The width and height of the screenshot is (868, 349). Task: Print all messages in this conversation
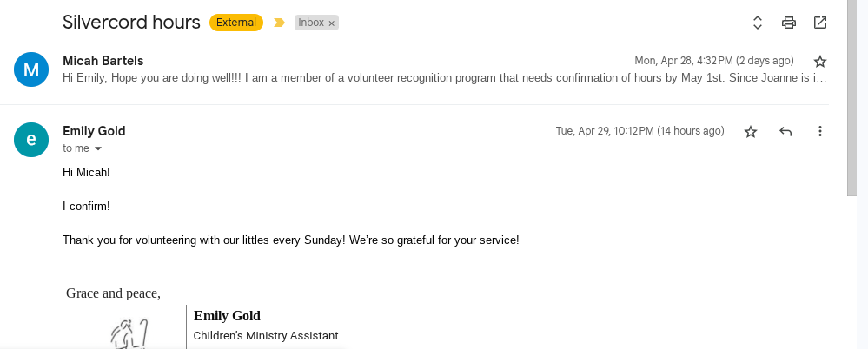click(x=789, y=23)
